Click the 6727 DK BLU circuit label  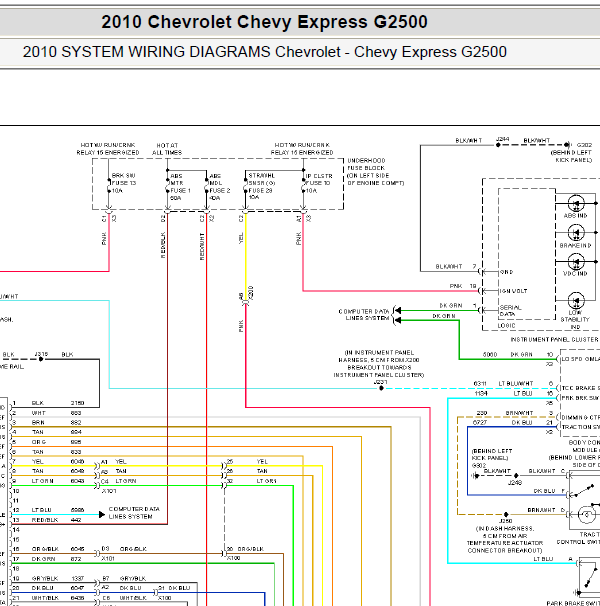(503, 423)
